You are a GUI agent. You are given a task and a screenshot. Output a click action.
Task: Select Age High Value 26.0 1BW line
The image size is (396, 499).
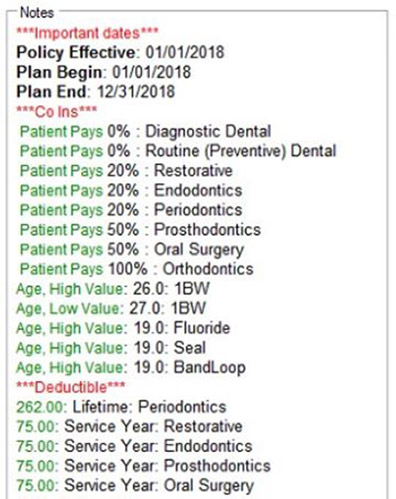point(113,289)
